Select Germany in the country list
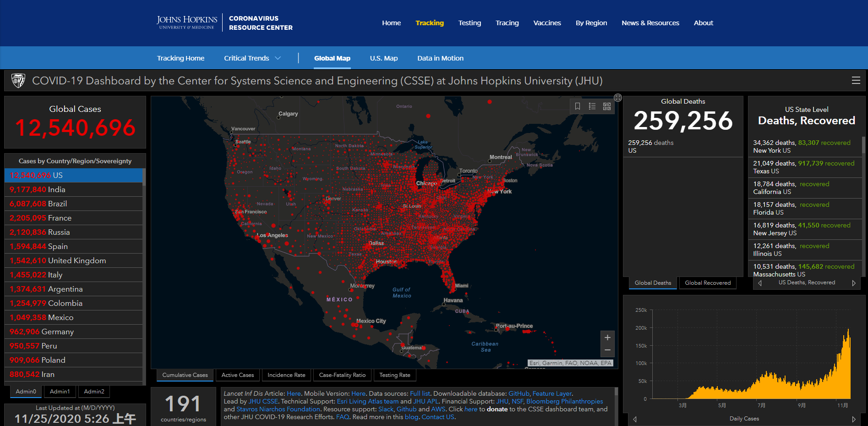 (x=73, y=332)
